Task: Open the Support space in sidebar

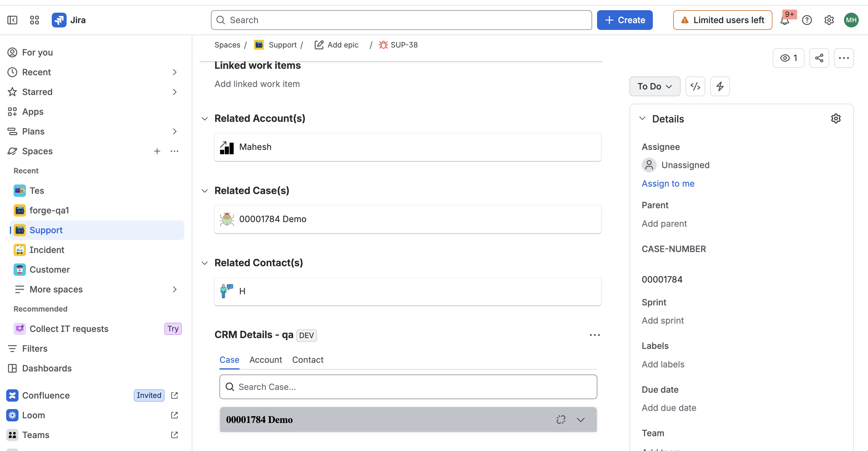Action: pos(97,230)
